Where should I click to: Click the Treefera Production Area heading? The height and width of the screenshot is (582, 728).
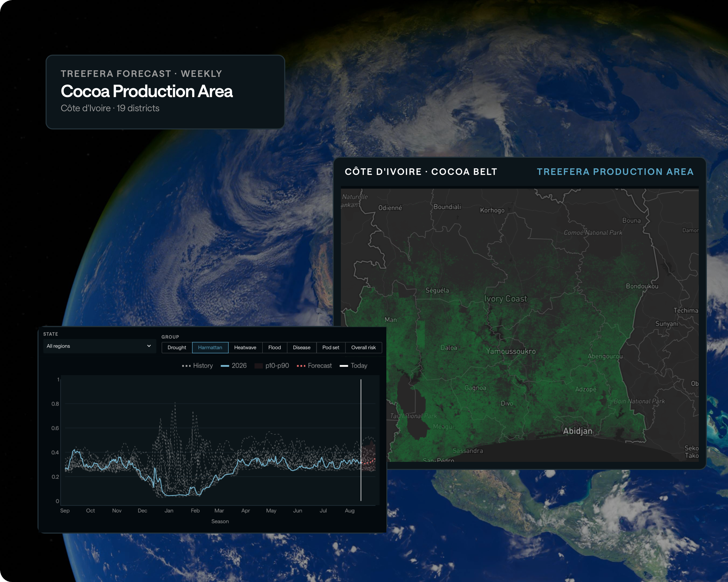615,172
